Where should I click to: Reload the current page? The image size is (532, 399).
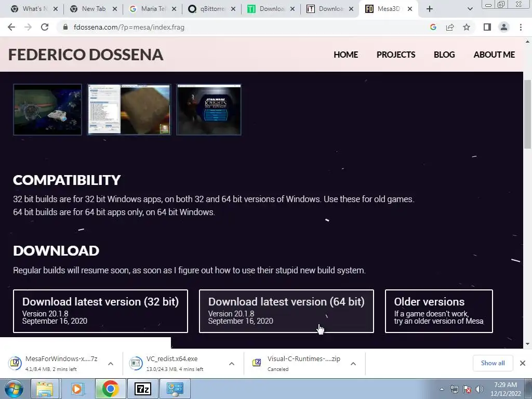[45, 27]
